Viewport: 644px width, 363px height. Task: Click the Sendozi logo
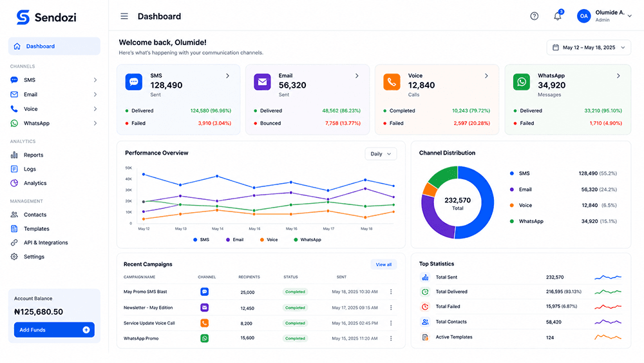[x=46, y=17]
